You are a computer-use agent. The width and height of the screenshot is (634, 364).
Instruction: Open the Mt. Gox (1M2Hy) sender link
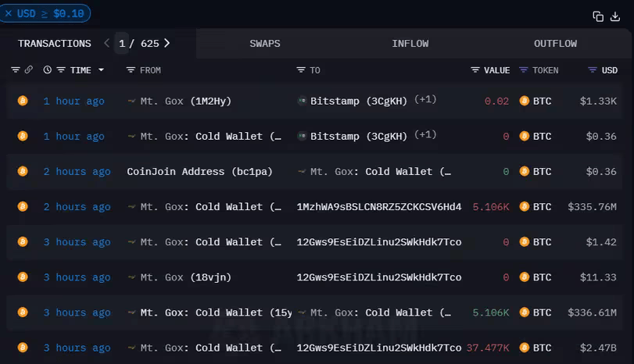(186, 101)
